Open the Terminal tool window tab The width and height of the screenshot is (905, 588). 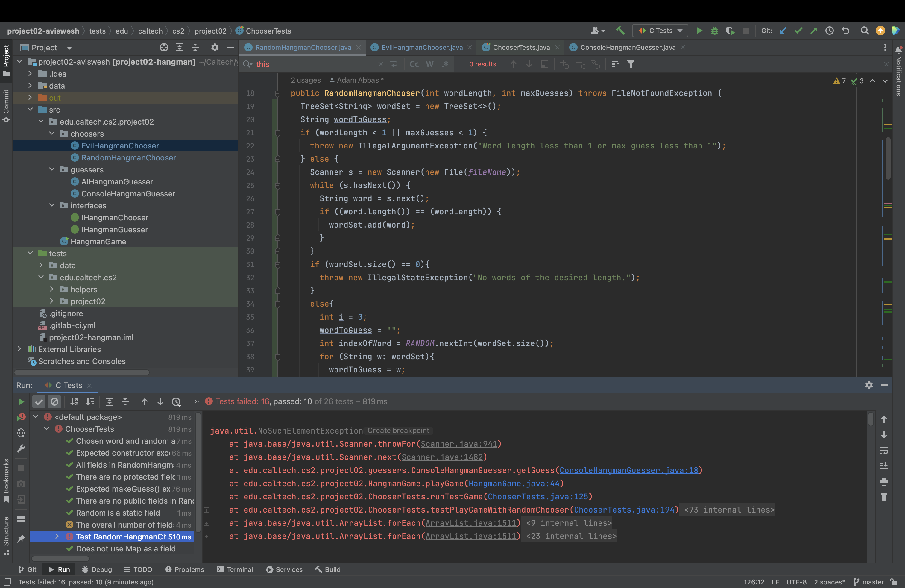pos(235,569)
